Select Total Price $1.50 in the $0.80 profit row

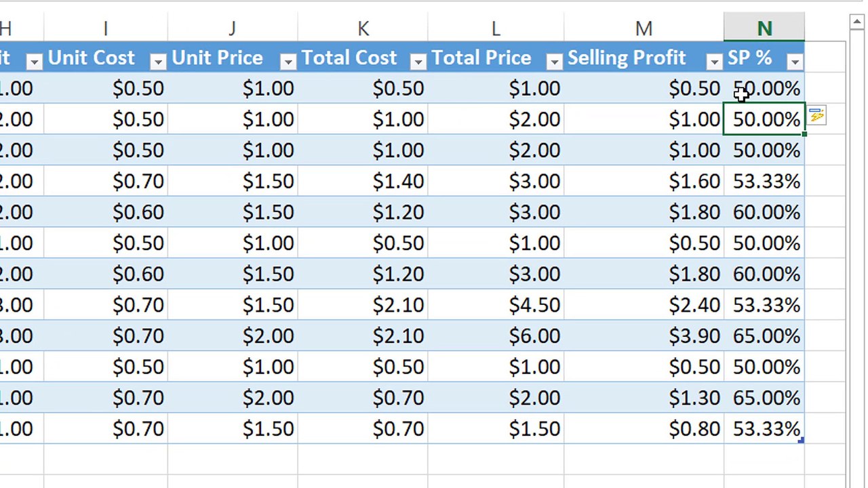pyautogui.click(x=496, y=428)
